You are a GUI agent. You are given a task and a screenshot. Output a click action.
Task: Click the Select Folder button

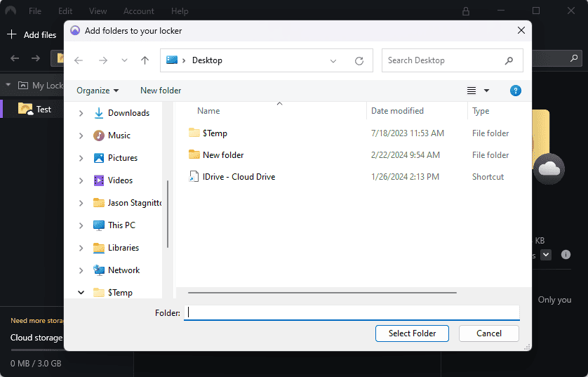click(x=412, y=333)
